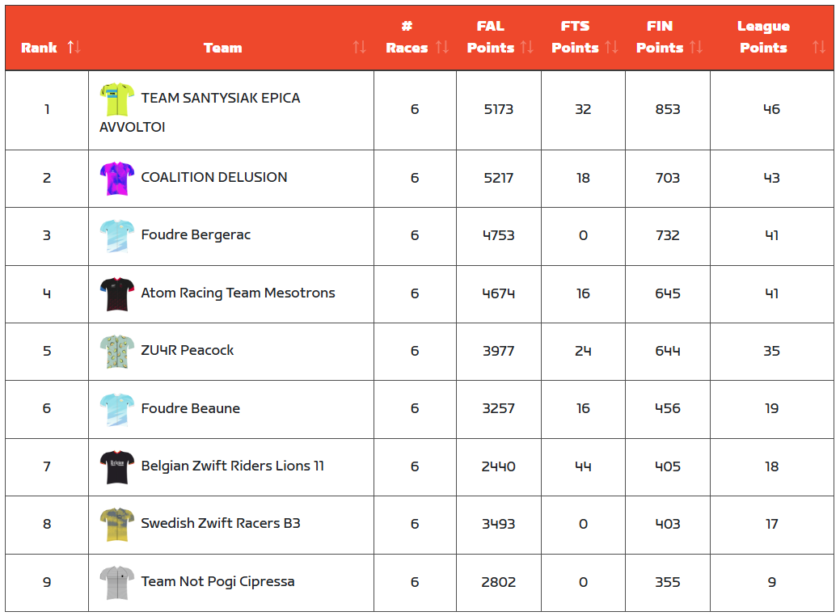This screenshot has width=840, height=616.
Task: Click the League Points column header text
Action: point(763,37)
